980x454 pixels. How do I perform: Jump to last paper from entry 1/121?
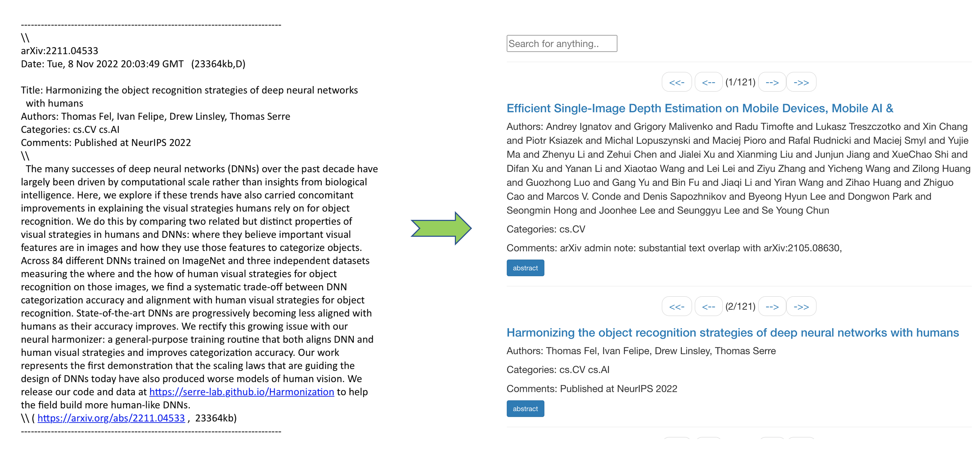tap(801, 82)
